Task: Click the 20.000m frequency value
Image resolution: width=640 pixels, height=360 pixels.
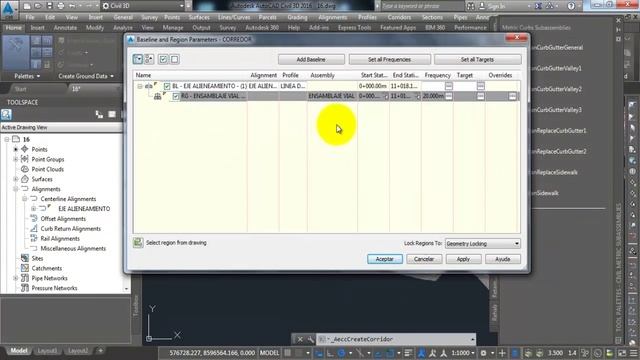Action: pyautogui.click(x=433, y=96)
